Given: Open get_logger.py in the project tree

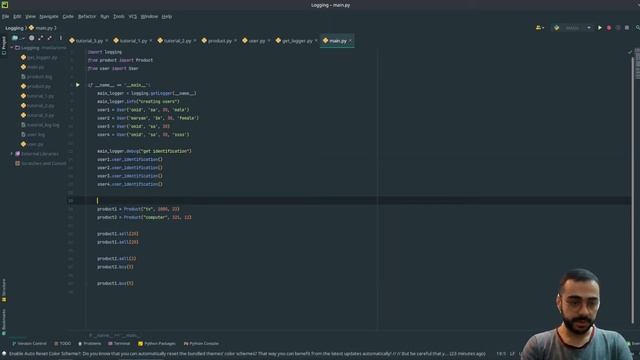Looking at the screenshot, I should tap(39, 58).
